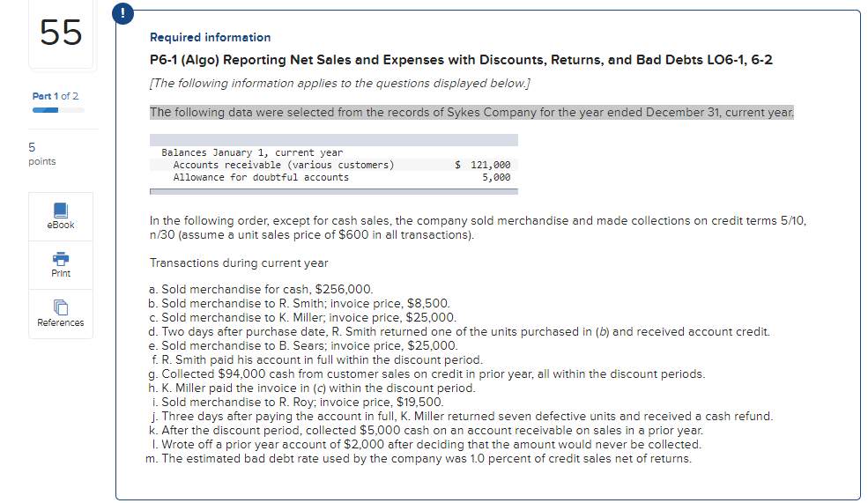Click the Print label text
The height and width of the screenshot is (503, 868).
pos(60,273)
